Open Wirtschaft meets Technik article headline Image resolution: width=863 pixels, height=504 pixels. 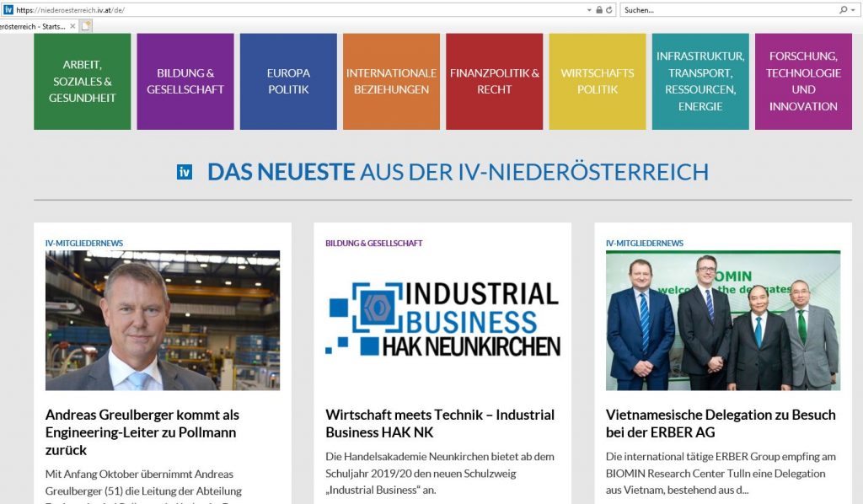pyautogui.click(x=440, y=424)
